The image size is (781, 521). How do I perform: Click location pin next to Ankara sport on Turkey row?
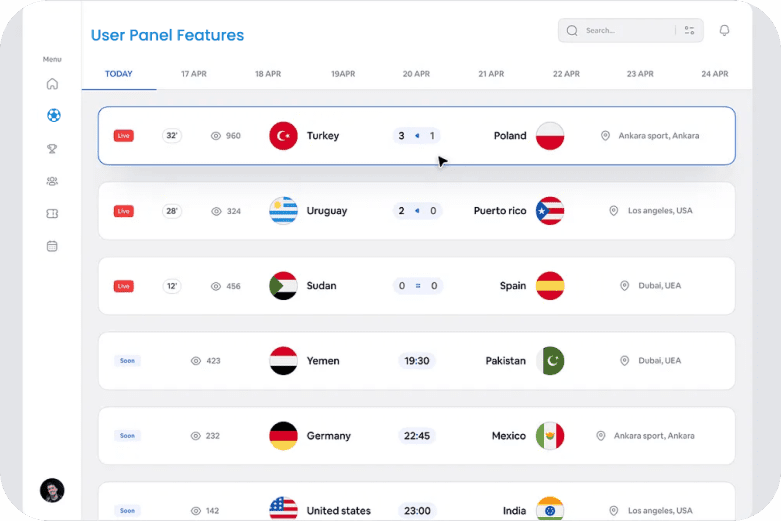[605, 135]
